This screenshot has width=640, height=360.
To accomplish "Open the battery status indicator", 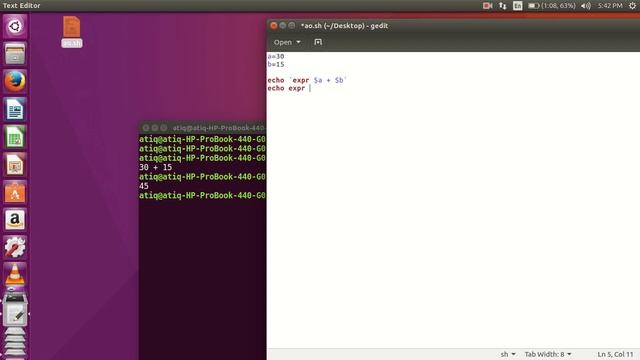I will coord(552,6).
